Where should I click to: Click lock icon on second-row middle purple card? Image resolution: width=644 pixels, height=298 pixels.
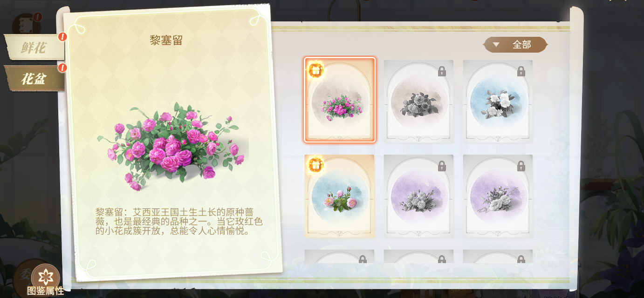point(442,166)
